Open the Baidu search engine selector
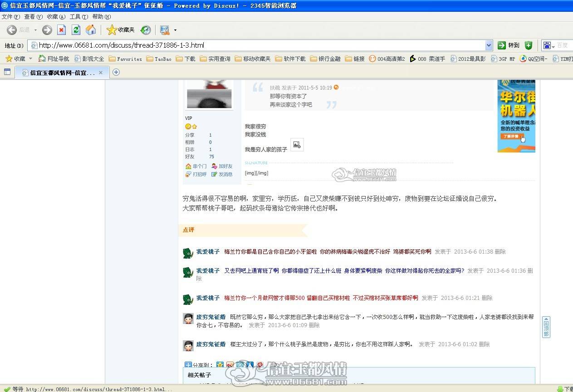The height and width of the screenshot is (392, 573). 549,45
